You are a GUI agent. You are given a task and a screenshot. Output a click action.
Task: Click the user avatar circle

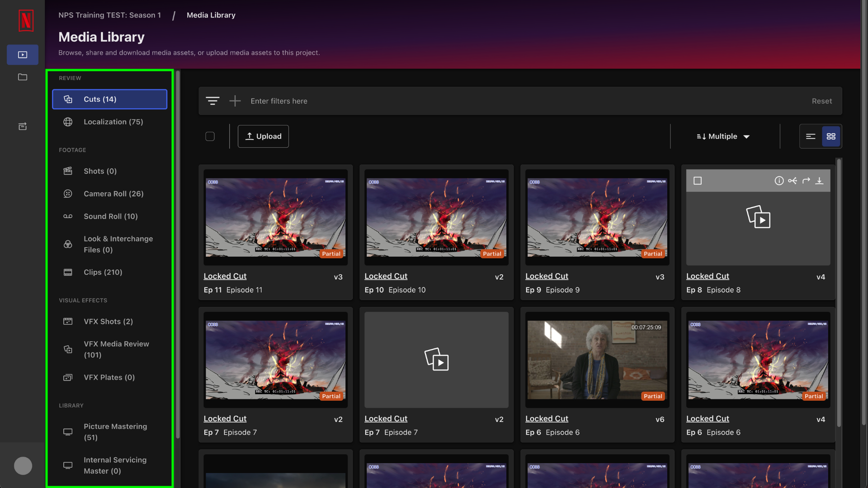coord(23,466)
